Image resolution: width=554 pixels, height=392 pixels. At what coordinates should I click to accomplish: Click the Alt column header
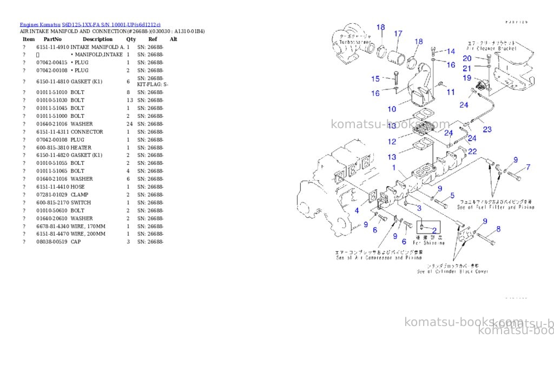tap(173, 39)
